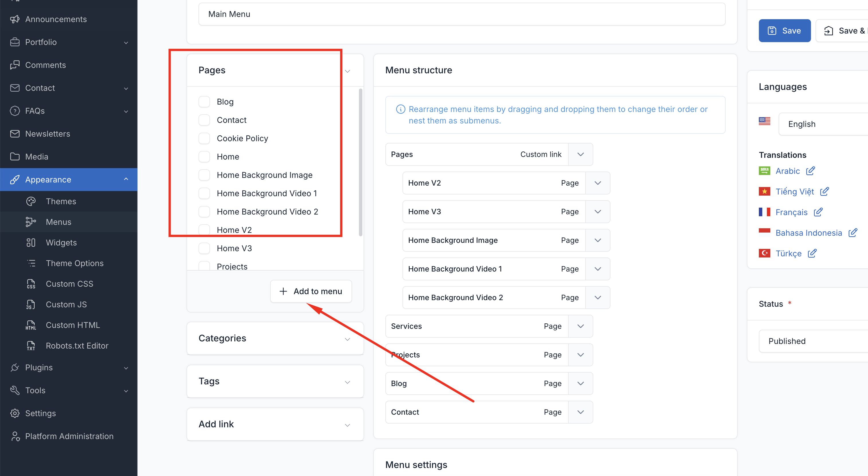Viewport: 868px width, 476px height.
Task: Check the Blog page checkbox
Action: 204,102
